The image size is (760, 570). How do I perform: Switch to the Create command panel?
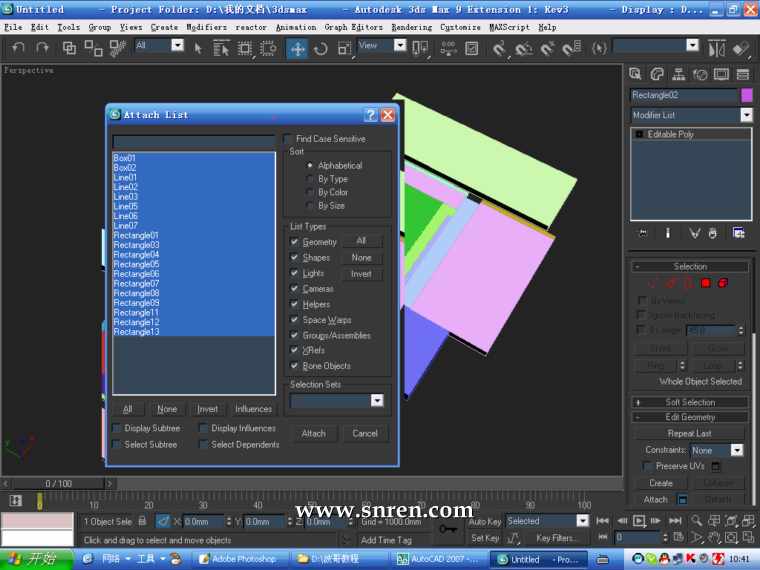coord(635,74)
